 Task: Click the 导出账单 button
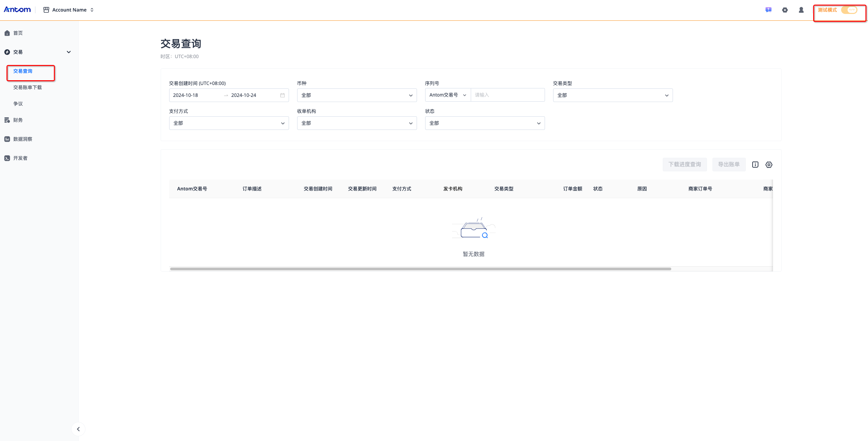click(x=728, y=165)
